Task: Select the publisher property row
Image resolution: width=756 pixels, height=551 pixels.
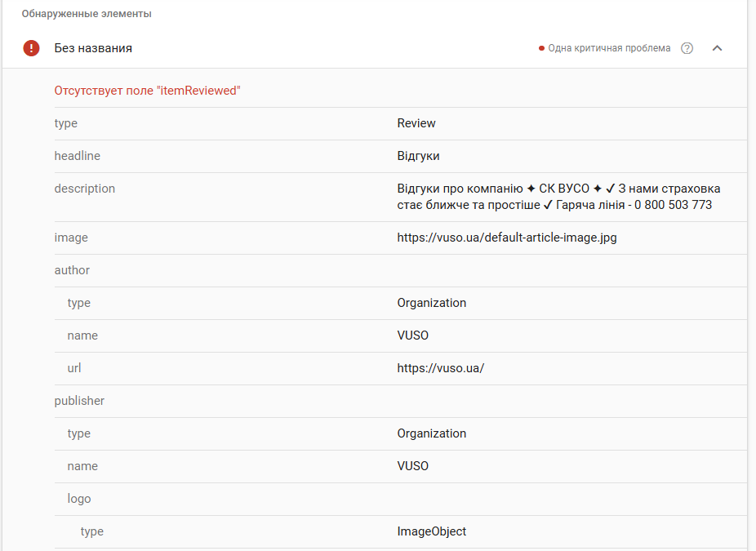Action: click(79, 401)
